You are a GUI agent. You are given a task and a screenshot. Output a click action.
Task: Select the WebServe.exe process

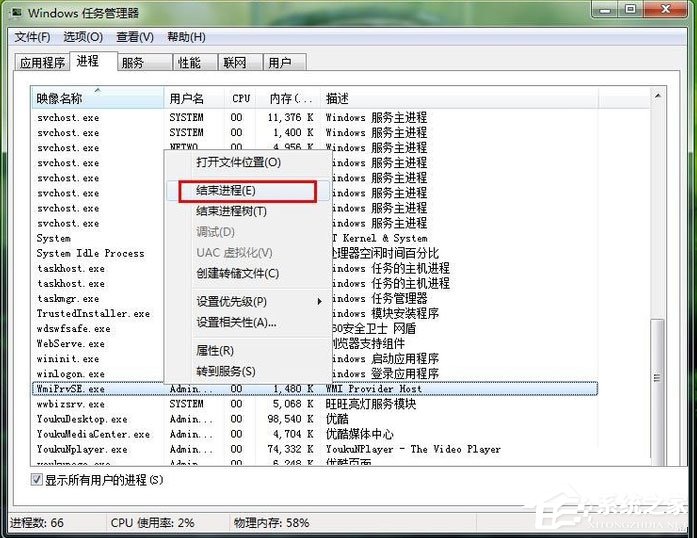click(x=71, y=344)
